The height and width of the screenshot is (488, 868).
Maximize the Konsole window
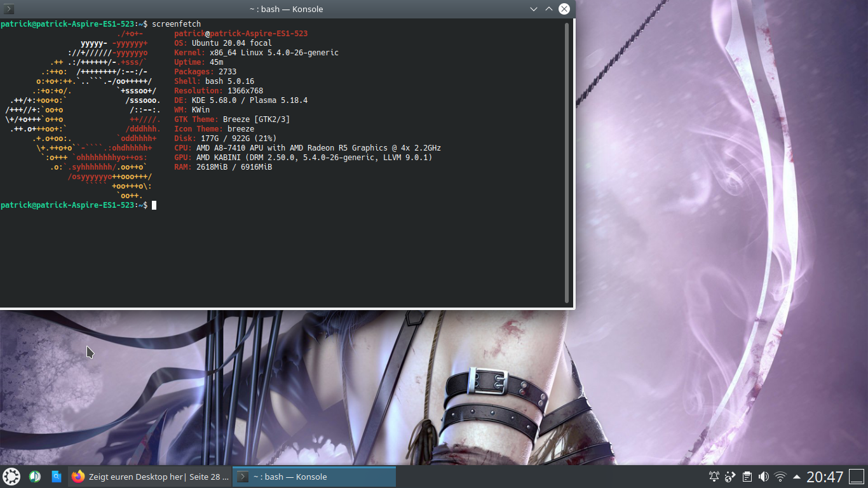click(x=549, y=9)
